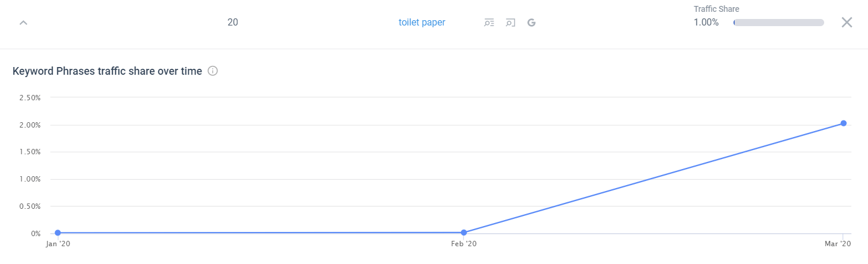Click the keyword list search icon

click(x=489, y=23)
